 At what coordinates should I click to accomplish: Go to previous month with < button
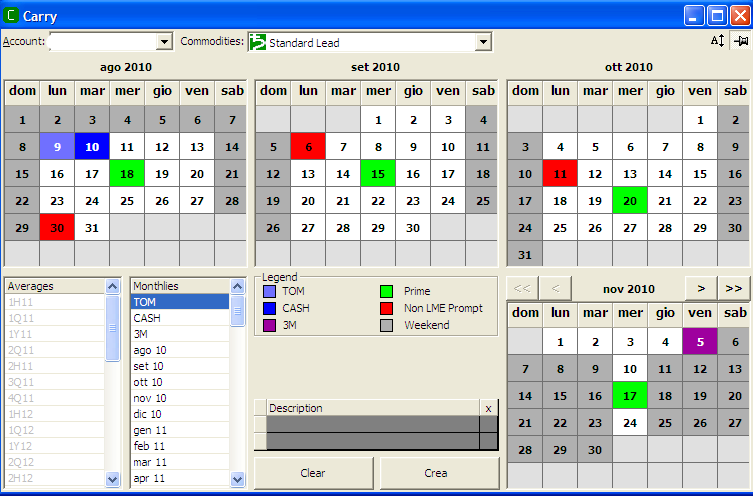click(557, 289)
